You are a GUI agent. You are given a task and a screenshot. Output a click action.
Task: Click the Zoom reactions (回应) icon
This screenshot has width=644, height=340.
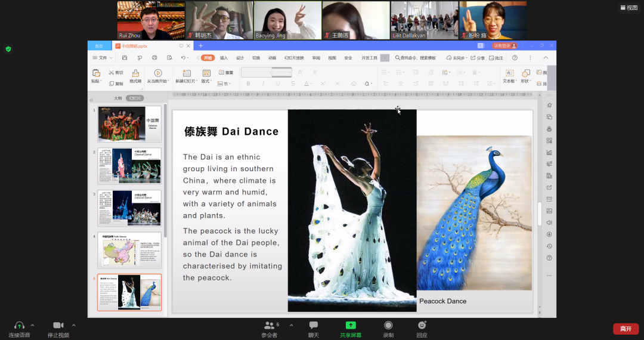(422, 326)
